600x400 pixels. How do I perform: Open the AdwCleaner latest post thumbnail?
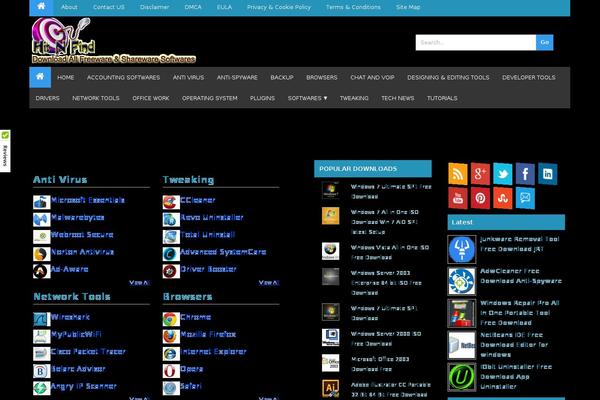click(x=462, y=281)
